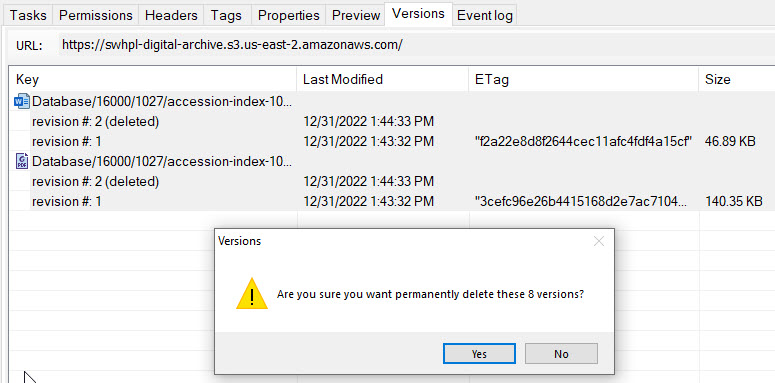Select revision 1 row sized 140.35 KB
Image resolution: width=775 pixels, height=383 pixels.
tap(392, 201)
